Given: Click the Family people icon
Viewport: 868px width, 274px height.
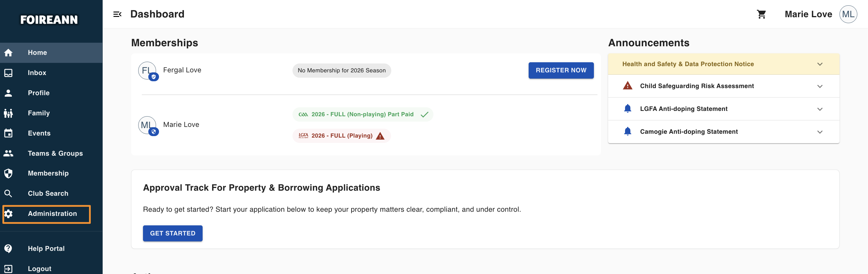Looking at the screenshot, I should point(8,113).
